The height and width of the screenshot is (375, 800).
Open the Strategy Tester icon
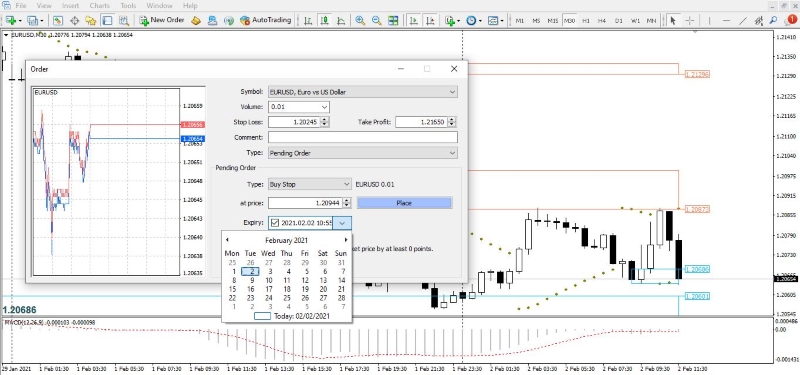[123, 20]
